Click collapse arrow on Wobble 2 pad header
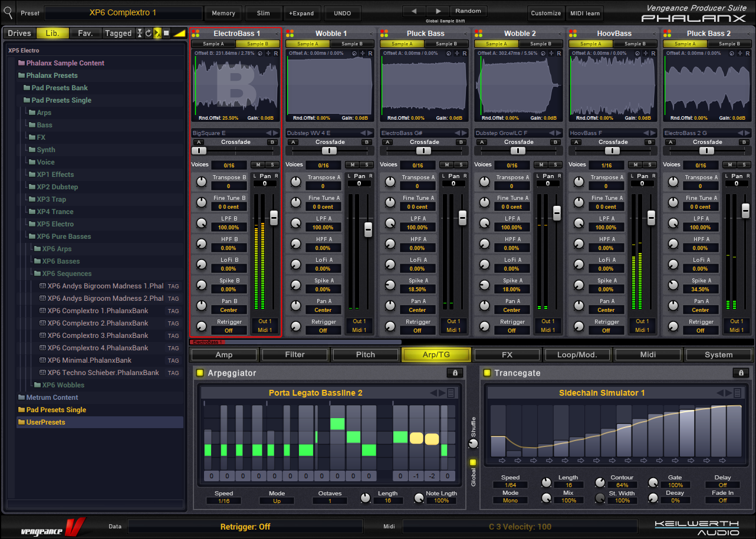Screen dimensions: 756x539 (560, 34)
